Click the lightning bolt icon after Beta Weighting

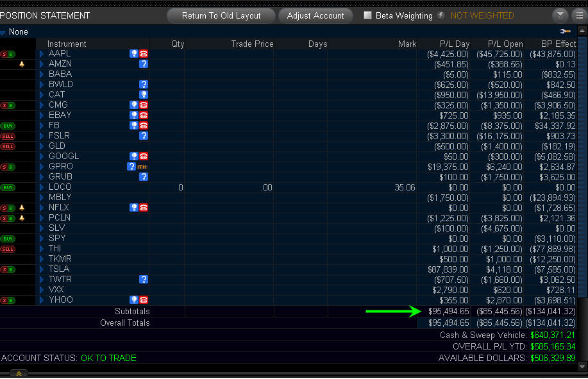click(x=441, y=15)
